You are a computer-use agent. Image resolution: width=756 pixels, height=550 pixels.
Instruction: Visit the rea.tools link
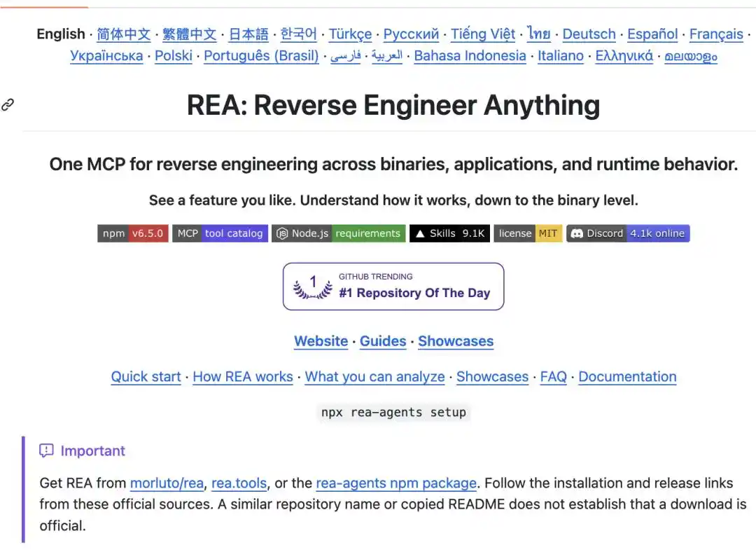[239, 483]
